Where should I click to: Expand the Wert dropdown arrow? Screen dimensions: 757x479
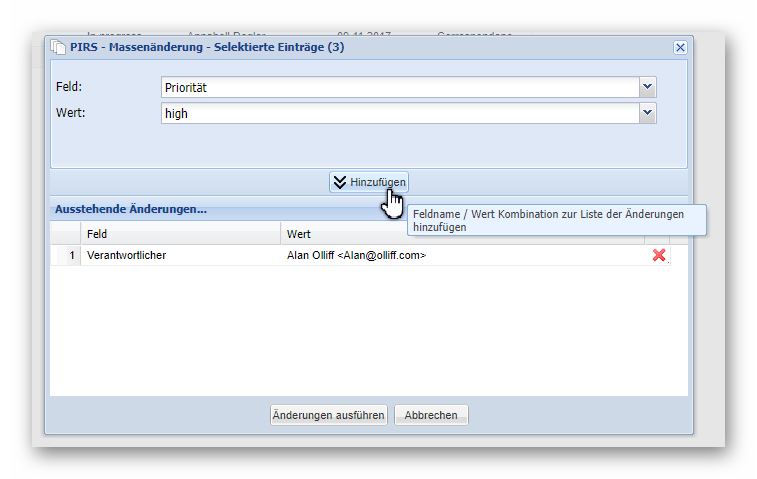648,113
